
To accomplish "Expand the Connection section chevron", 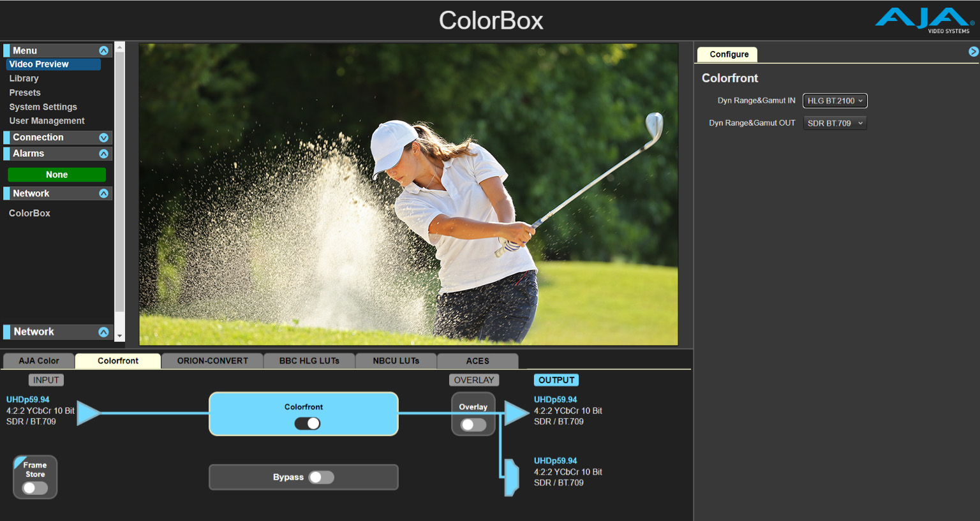I will [103, 138].
